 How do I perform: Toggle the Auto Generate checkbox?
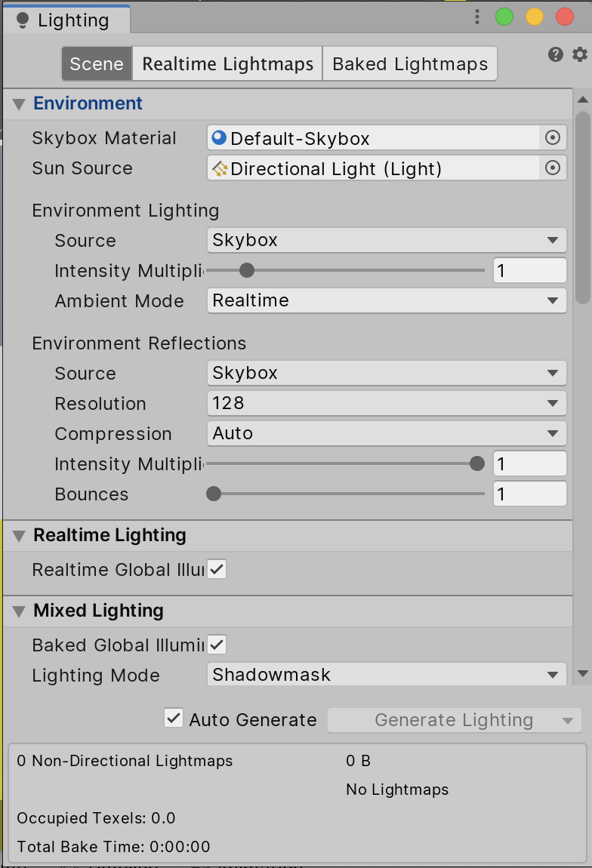174,719
